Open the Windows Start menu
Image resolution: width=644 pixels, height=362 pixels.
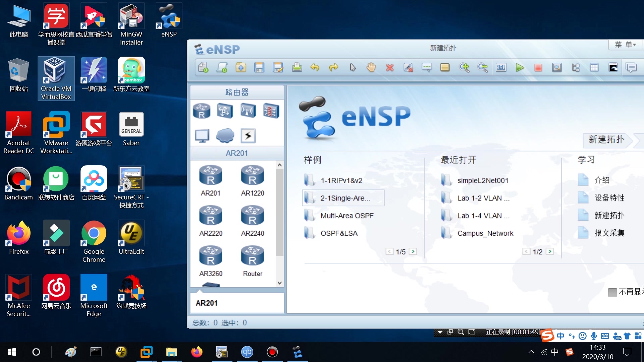tap(12, 352)
